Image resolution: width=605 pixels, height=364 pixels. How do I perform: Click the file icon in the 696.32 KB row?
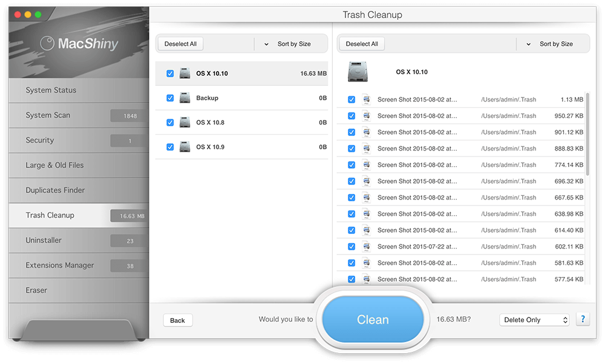[x=366, y=181]
